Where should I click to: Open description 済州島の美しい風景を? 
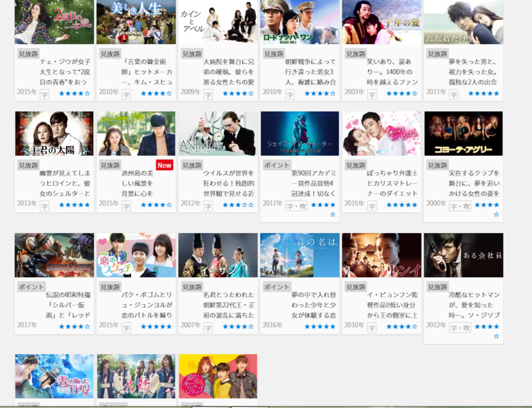(138, 184)
